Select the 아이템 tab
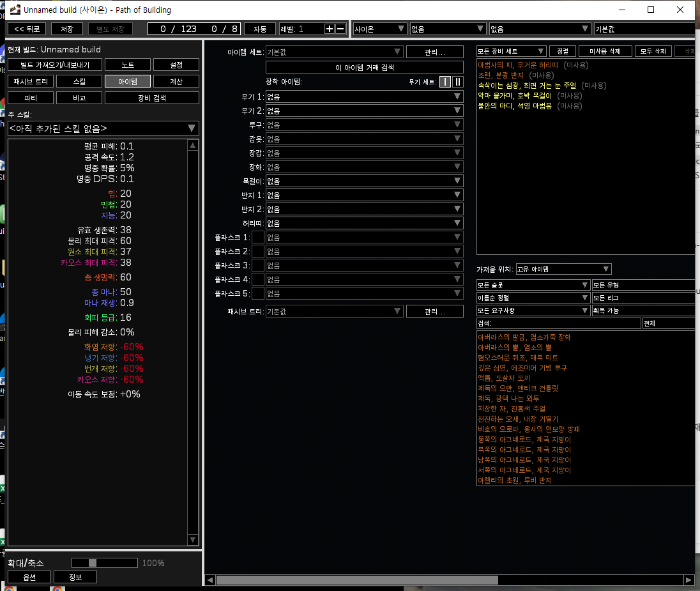Image resolution: width=700 pixels, height=591 pixels. tap(128, 81)
